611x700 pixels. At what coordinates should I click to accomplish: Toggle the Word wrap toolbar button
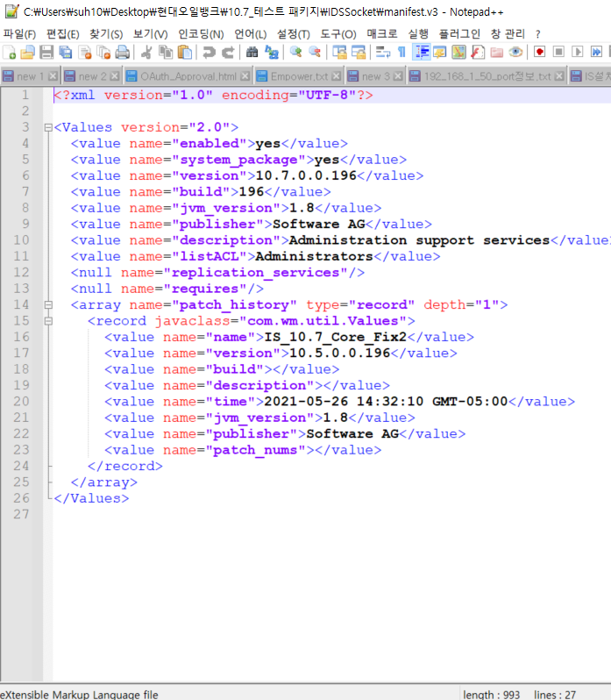381,53
